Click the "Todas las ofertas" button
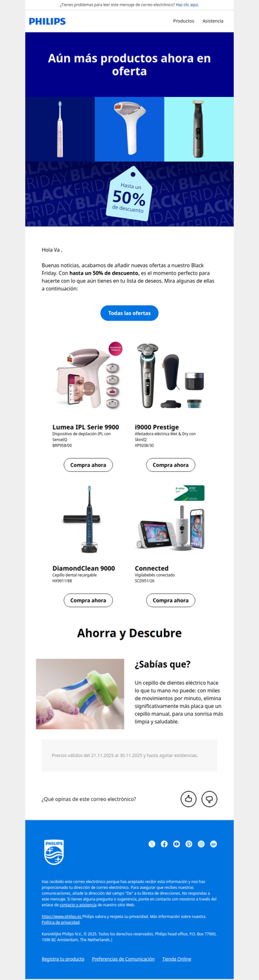 coord(129,313)
